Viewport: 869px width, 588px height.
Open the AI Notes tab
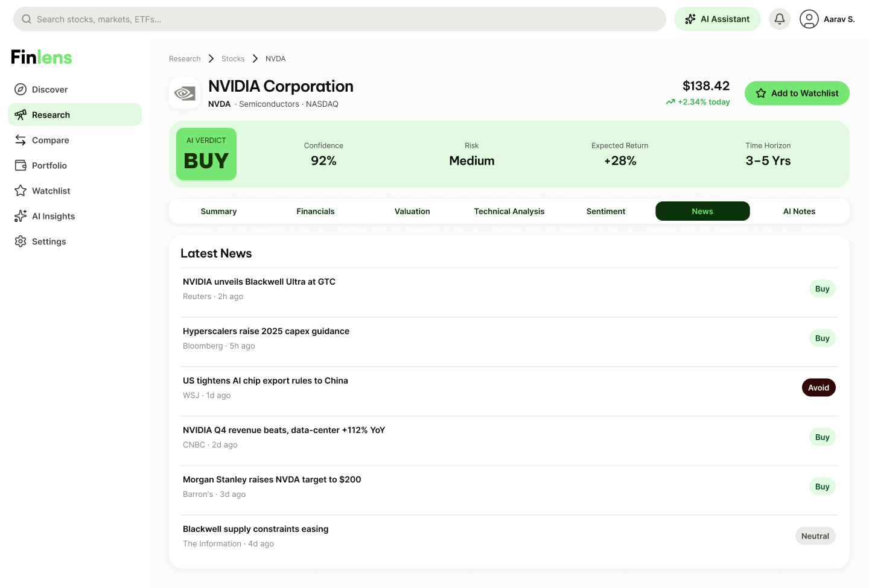tap(800, 211)
